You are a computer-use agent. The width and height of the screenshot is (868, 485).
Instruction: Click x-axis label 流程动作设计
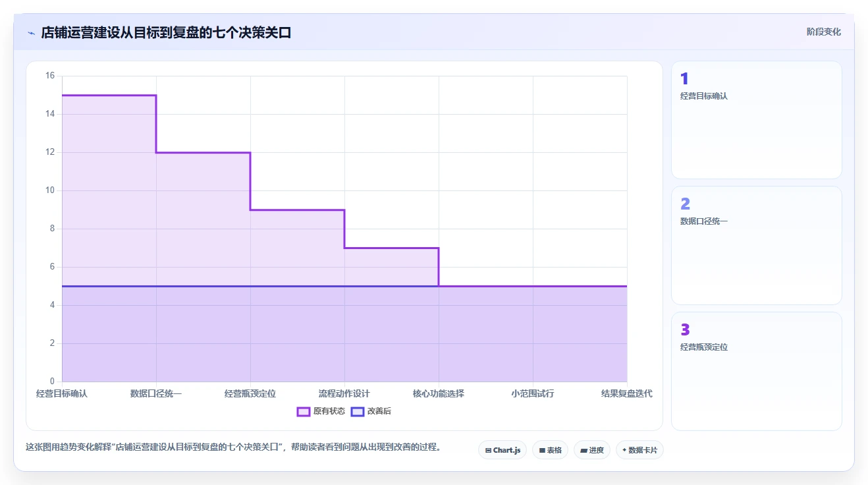click(344, 393)
